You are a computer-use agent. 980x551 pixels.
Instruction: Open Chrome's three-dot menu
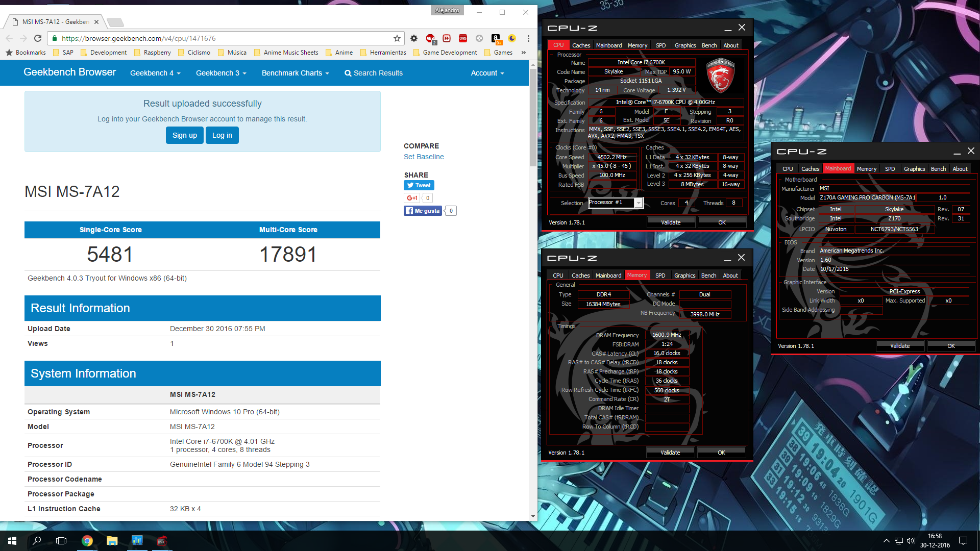528,38
